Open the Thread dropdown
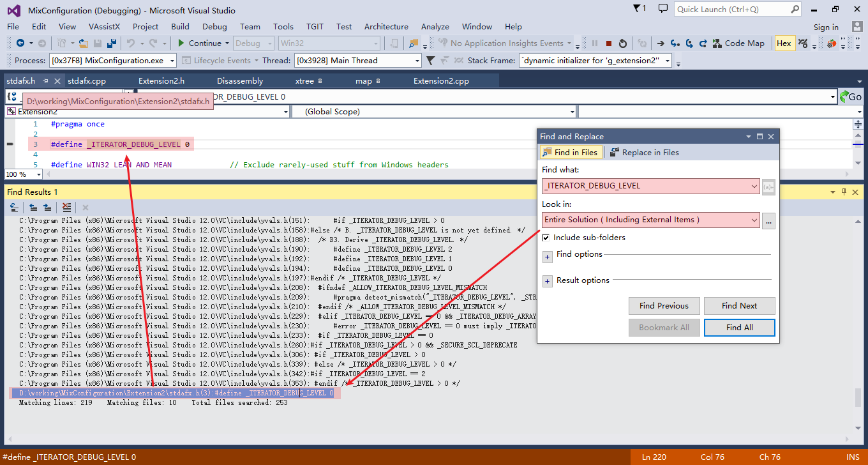 417,61
